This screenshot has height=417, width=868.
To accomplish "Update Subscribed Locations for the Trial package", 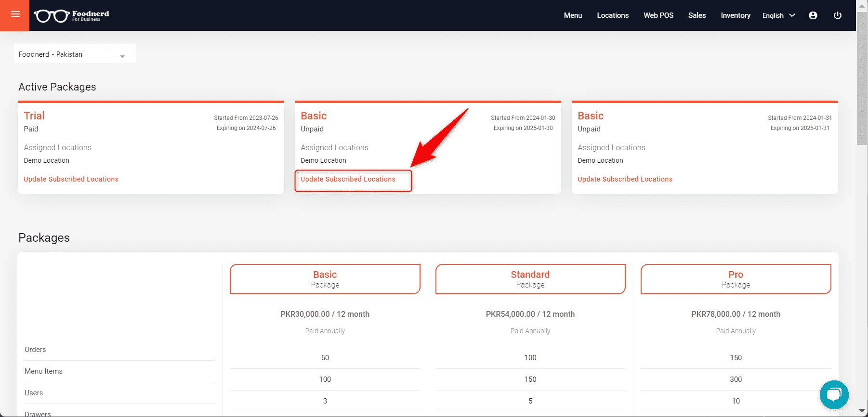I will (71, 179).
